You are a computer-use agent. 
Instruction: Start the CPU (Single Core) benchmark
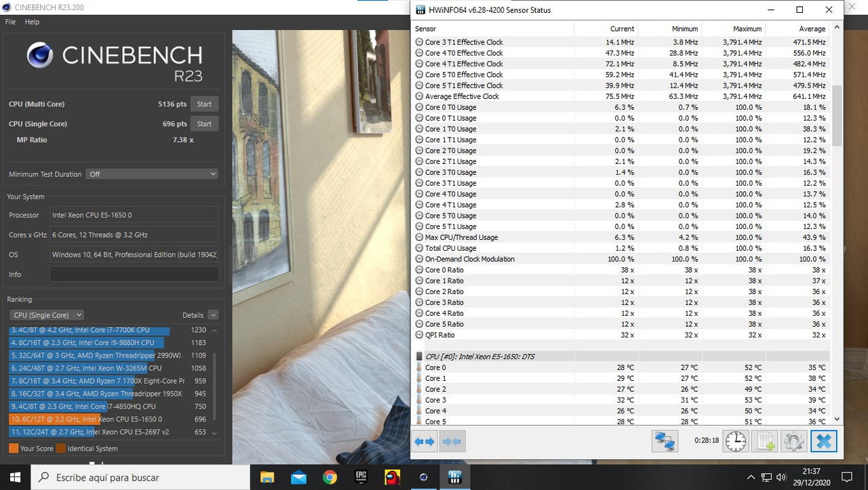[204, 124]
